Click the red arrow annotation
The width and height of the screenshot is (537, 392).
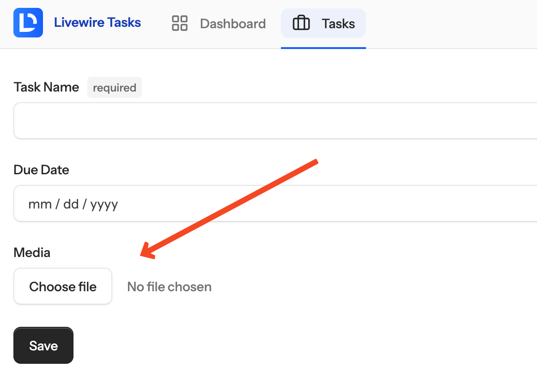[x=229, y=209]
